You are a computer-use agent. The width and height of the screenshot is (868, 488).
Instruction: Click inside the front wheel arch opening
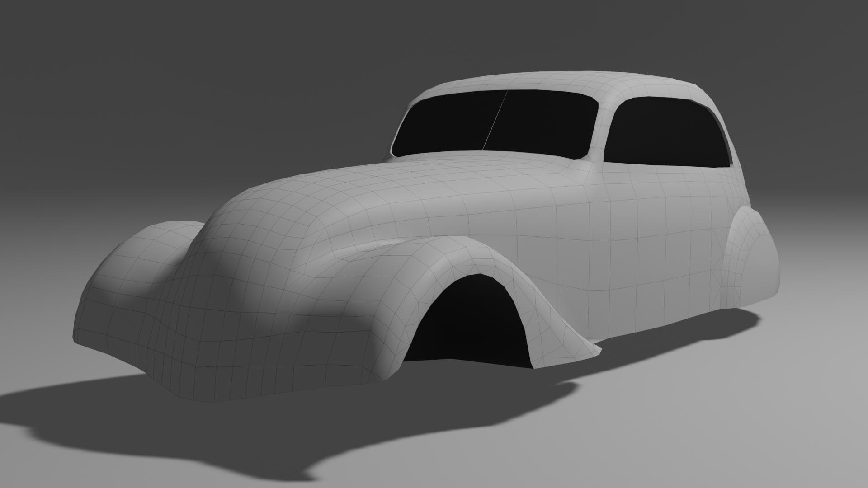click(470, 323)
